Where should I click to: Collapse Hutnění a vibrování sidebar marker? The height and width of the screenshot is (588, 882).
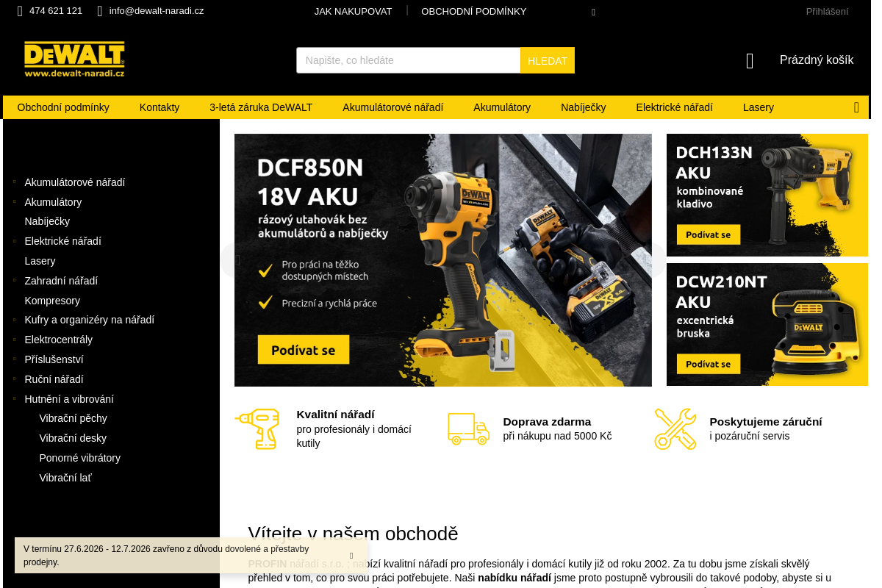14,399
